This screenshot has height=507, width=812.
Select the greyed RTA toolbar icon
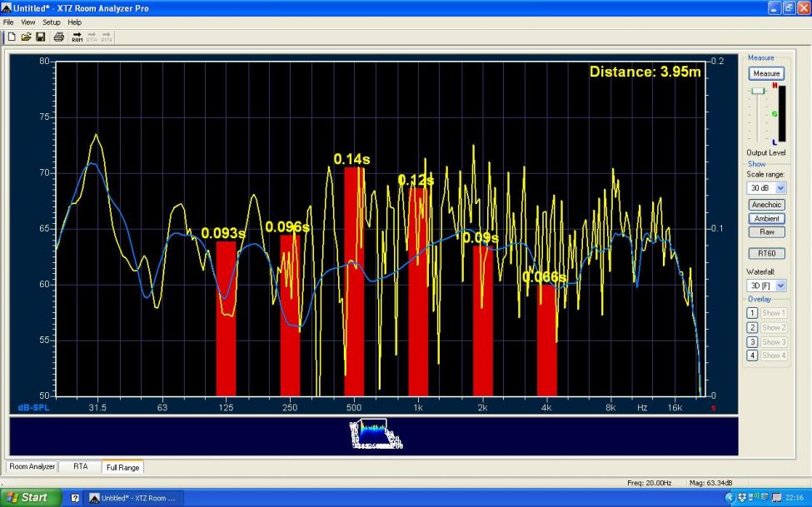coord(92,37)
